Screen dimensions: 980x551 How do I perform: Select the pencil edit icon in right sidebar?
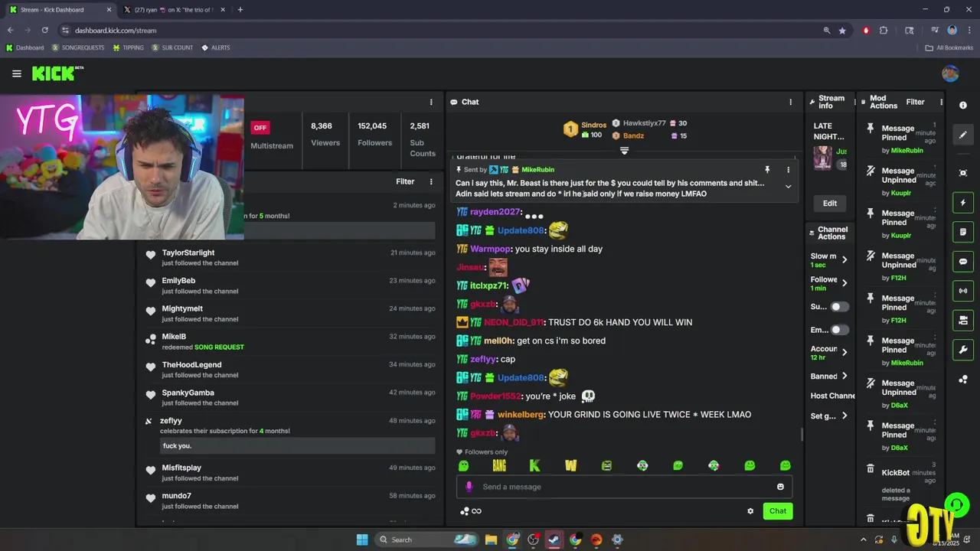(963, 135)
